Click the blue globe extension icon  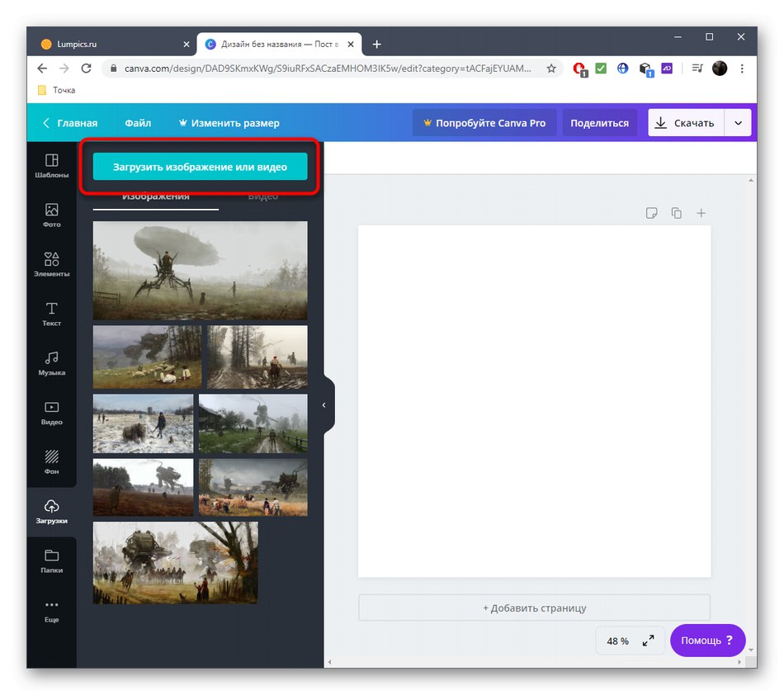[x=622, y=68]
